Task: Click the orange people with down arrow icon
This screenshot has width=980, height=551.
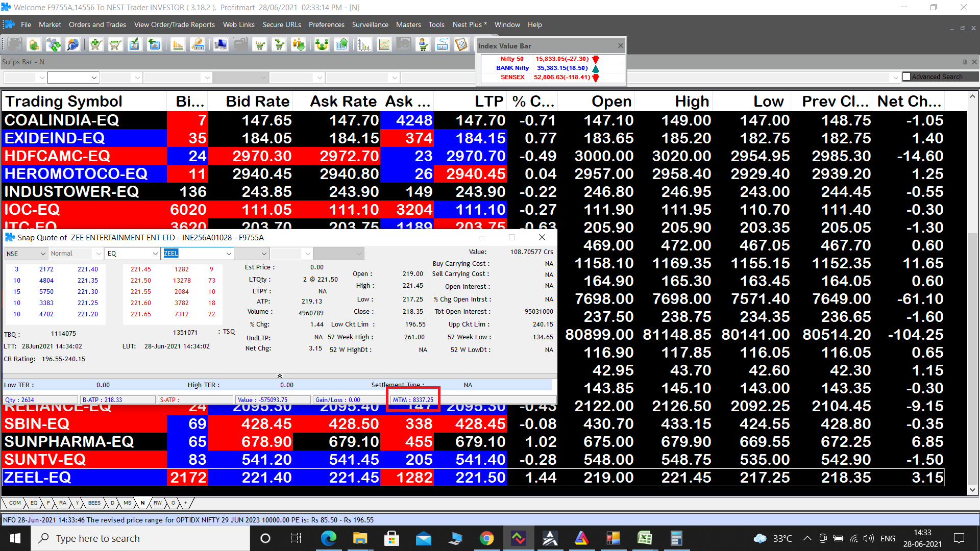Action: (299, 45)
